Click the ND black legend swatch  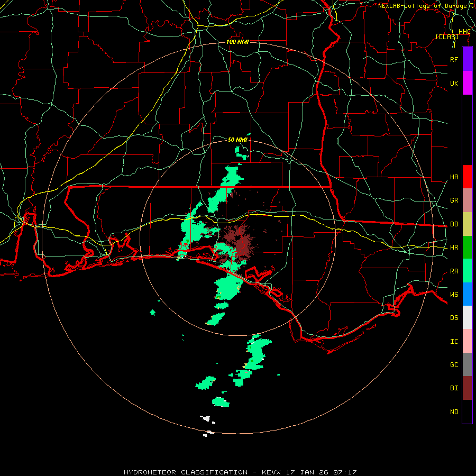click(467, 411)
